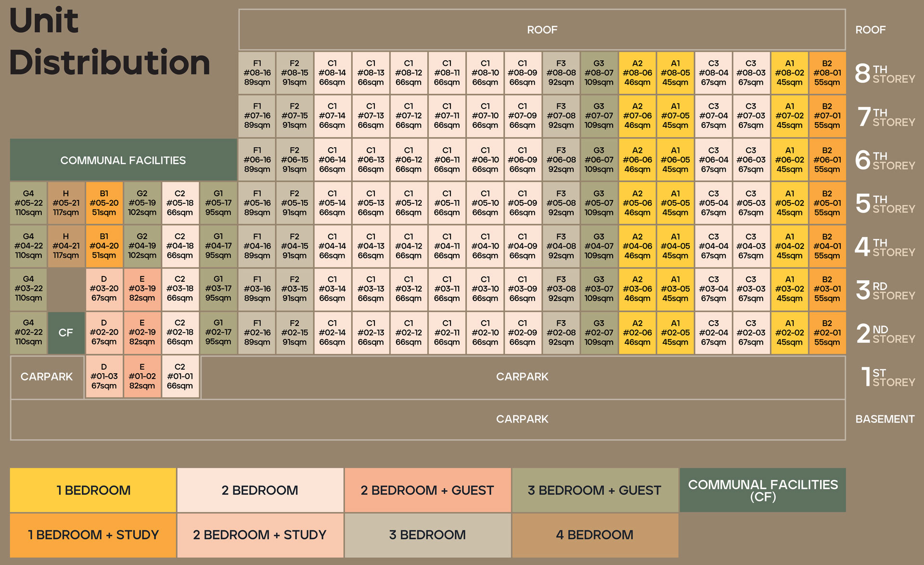Image resolution: width=924 pixels, height=565 pixels.
Task: Click unit C3 #06-03 67sqm
Action: click(751, 160)
